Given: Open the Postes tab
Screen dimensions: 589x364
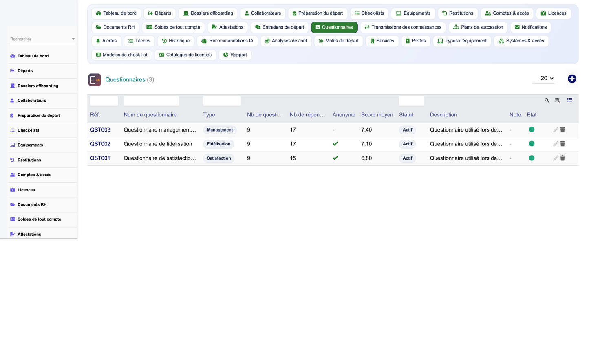Looking at the screenshot, I should click(x=416, y=41).
